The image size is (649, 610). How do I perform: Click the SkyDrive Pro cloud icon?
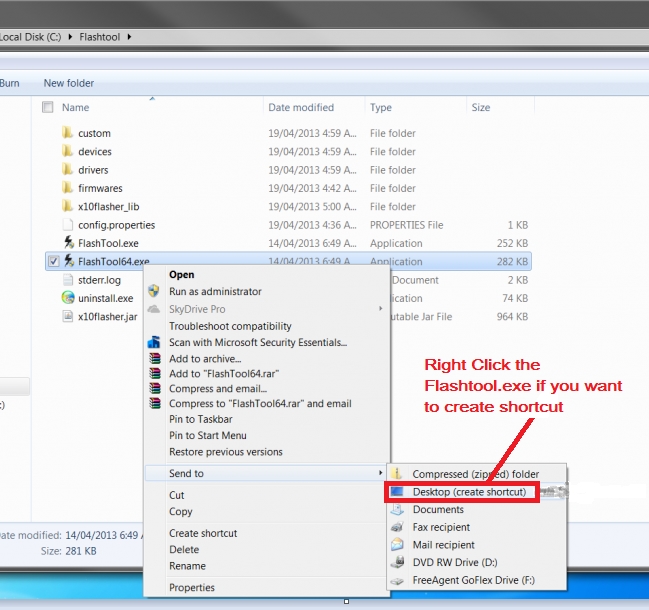pos(154,309)
